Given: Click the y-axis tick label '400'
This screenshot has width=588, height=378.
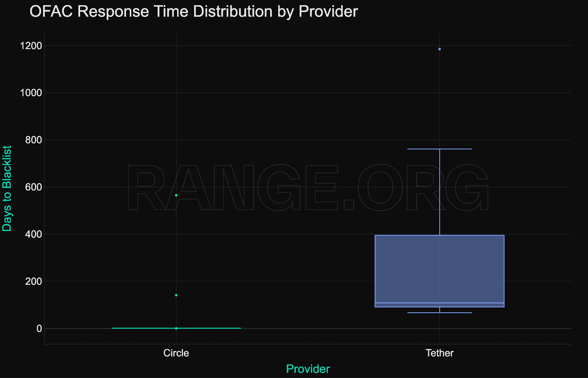Looking at the screenshot, I should (34, 234).
